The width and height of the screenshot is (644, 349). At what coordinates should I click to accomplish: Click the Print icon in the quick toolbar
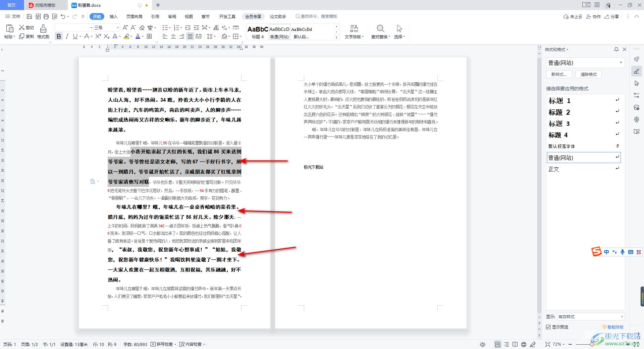point(46,16)
